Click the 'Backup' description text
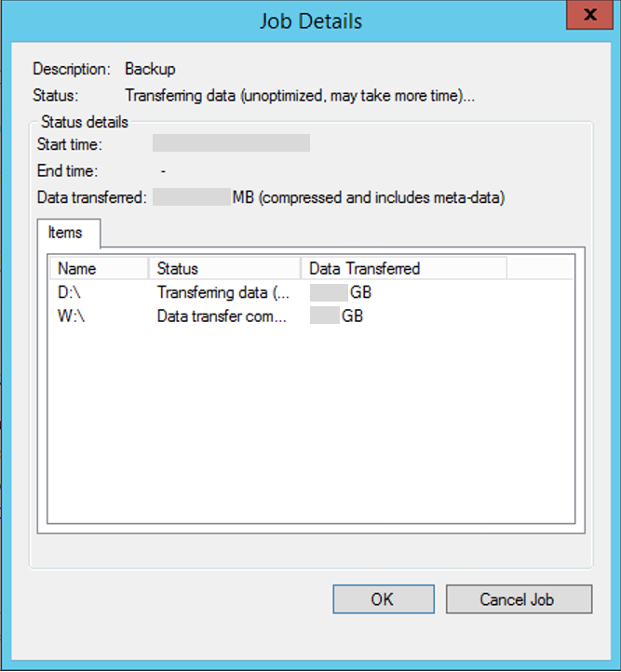621x672 pixels. click(x=150, y=69)
